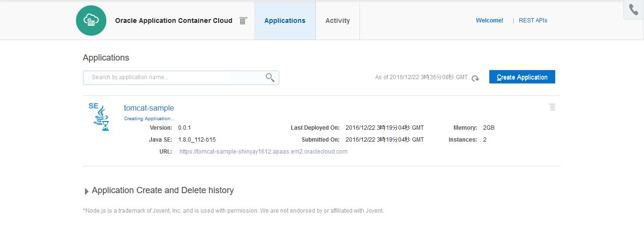Open the tomcat-sample application URL
This screenshot has height=247, width=644.
264,152
